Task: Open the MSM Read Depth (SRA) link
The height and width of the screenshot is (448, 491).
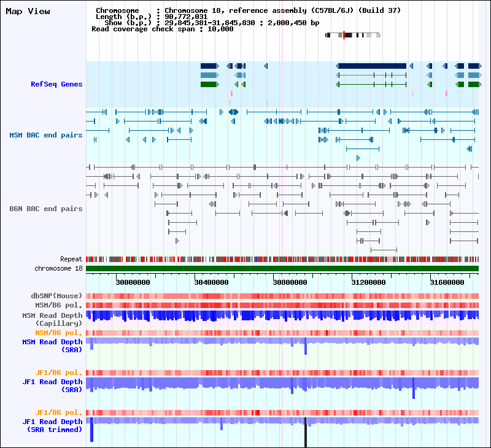Action: tap(52, 346)
